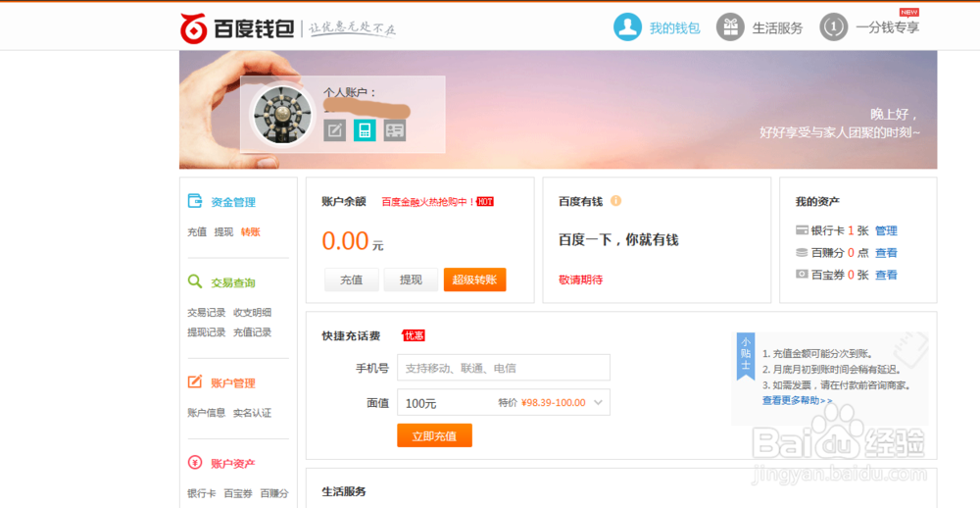Click the 资金管理 section heading
The width and height of the screenshot is (980, 508).
(x=233, y=202)
